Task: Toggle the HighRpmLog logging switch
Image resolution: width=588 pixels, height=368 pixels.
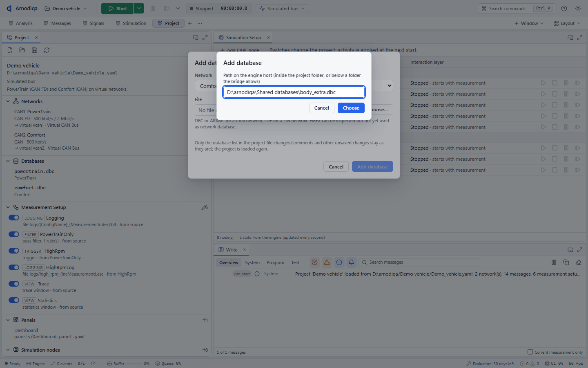Action: pos(14,267)
